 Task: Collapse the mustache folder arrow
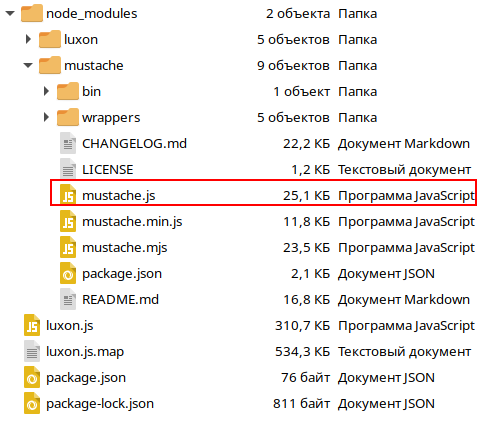coord(28,65)
